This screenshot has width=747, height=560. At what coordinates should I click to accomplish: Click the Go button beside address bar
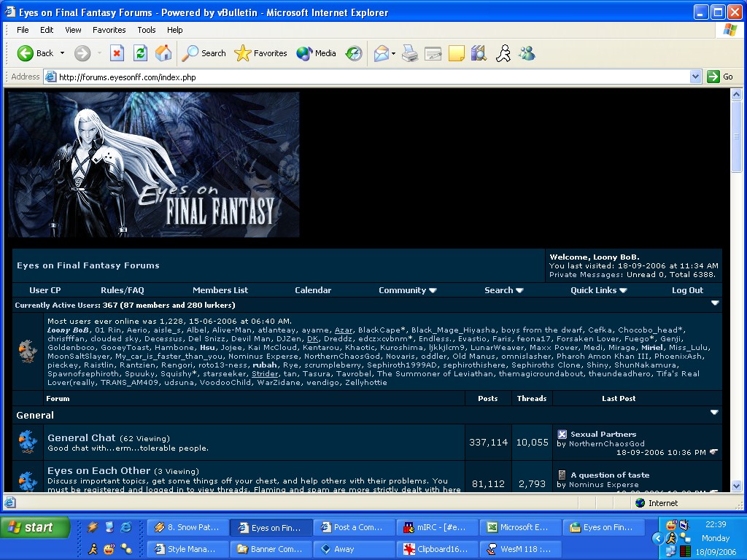720,76
